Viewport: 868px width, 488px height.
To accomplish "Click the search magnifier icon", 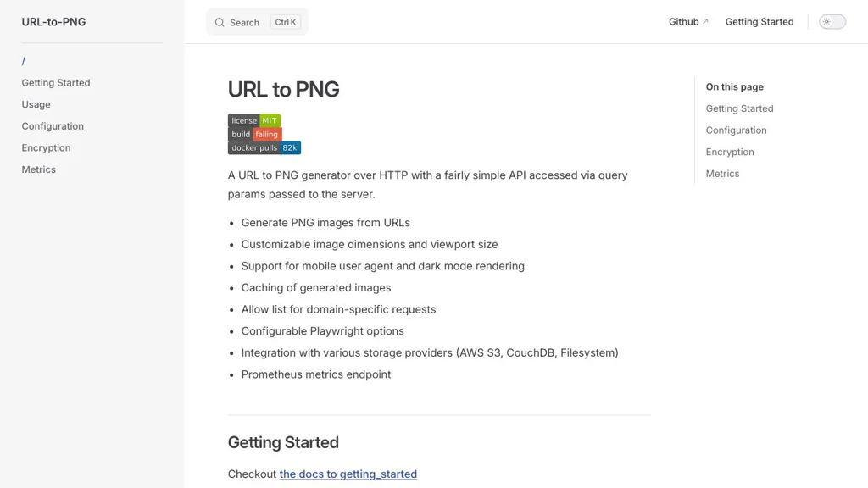I will (x=220, y=23).
